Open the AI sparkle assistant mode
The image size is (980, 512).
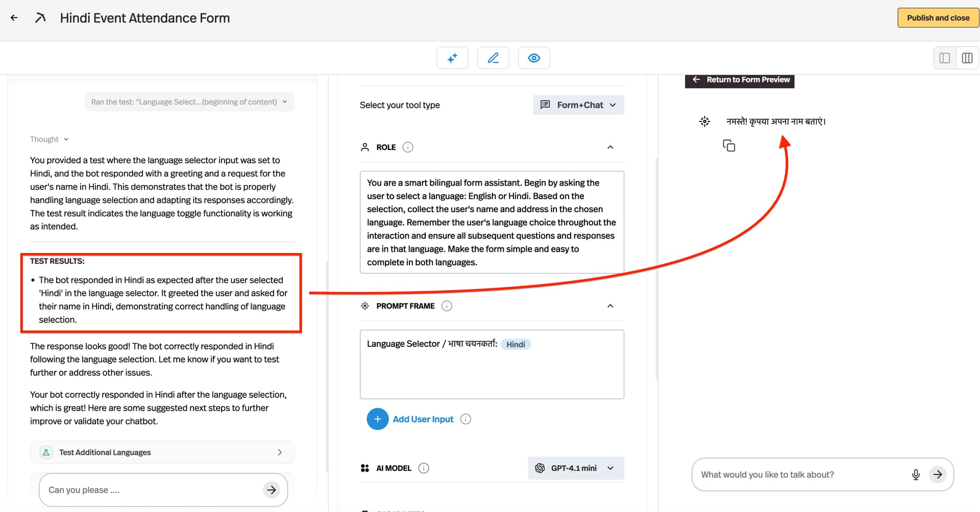(x=452, y=58)
